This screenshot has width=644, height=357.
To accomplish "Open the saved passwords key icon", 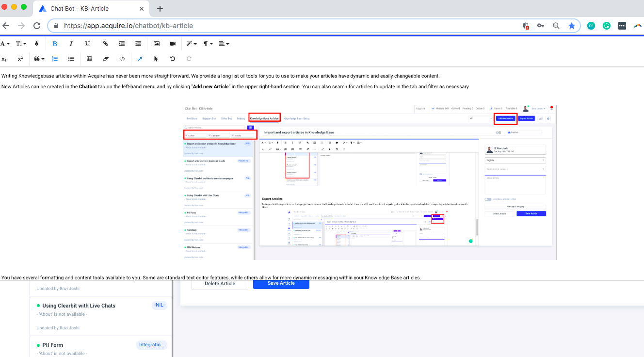I will point(541,26).
